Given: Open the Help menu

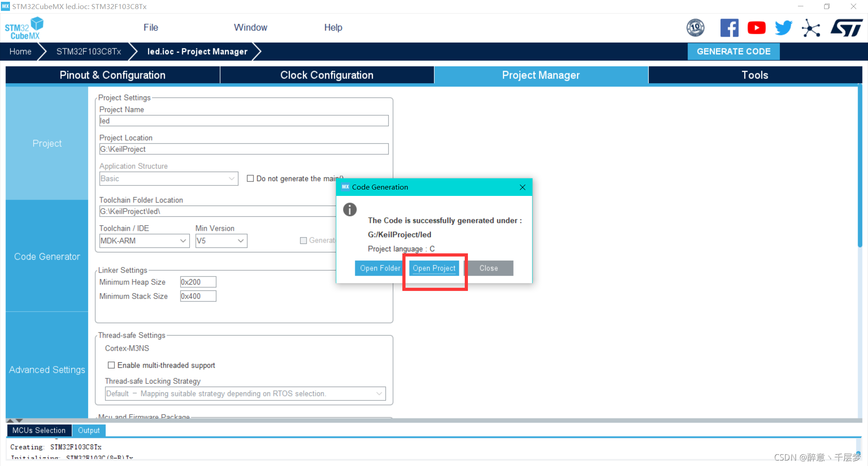Looking at the screenshot, I should point(333,28).
